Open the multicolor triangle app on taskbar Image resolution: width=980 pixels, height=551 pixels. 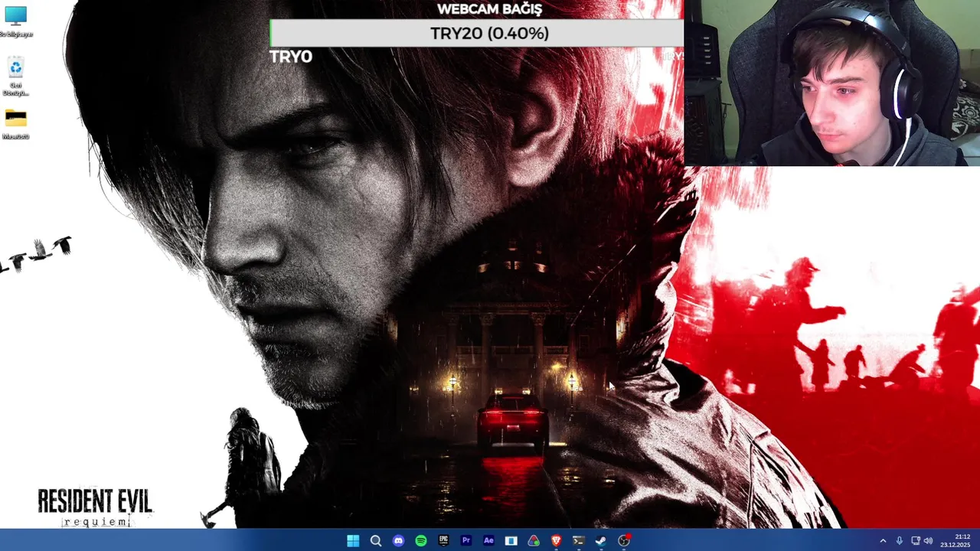[534, 540]
